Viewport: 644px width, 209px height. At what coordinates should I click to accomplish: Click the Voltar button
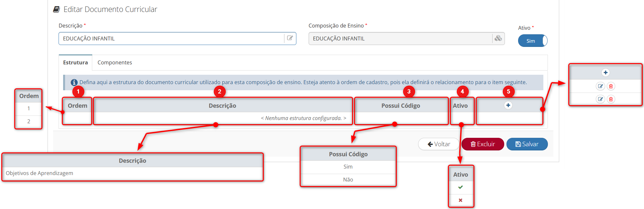[x=439, y=144]
